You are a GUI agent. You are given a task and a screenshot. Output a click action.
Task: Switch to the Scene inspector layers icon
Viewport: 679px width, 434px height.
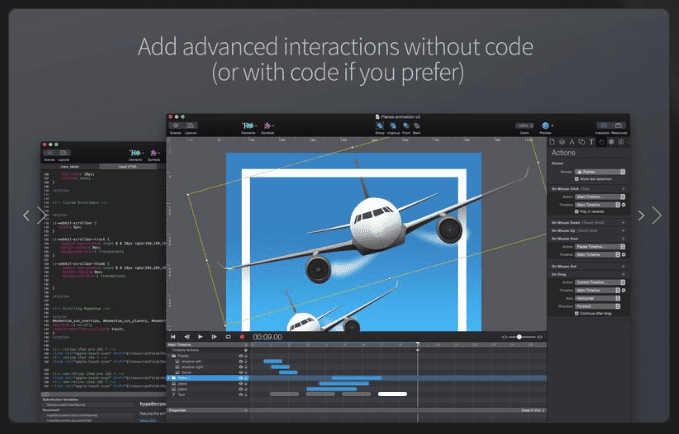click(562, 142)
